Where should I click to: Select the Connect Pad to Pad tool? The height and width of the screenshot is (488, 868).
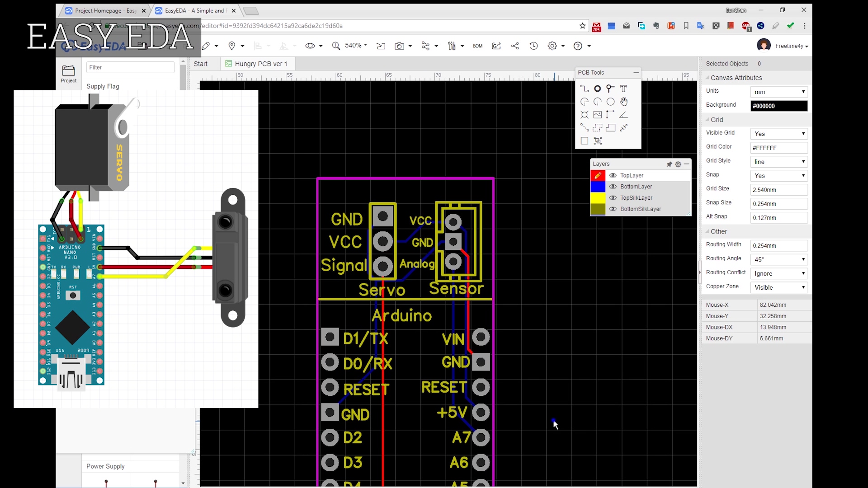[584, 128]
